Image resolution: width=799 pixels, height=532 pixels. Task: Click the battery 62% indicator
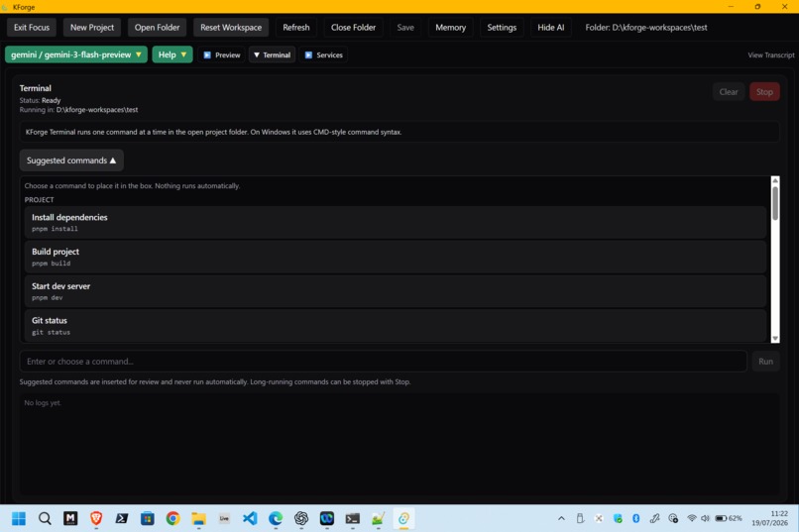pyautogui.click(x=729, y=518)
